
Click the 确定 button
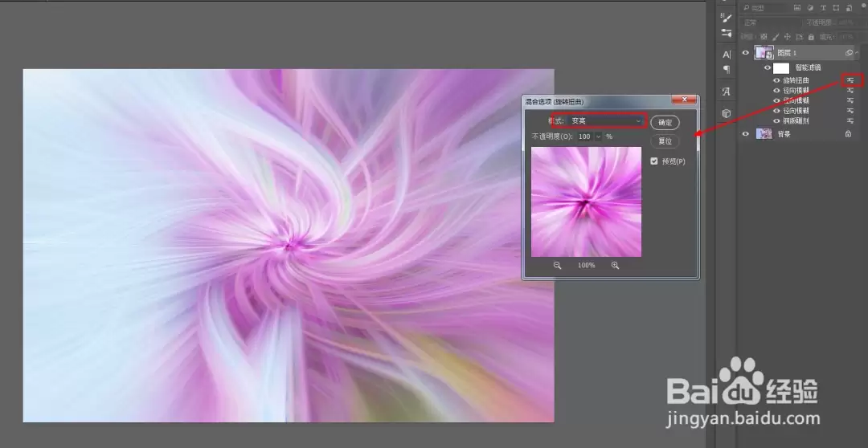point(665,123)
